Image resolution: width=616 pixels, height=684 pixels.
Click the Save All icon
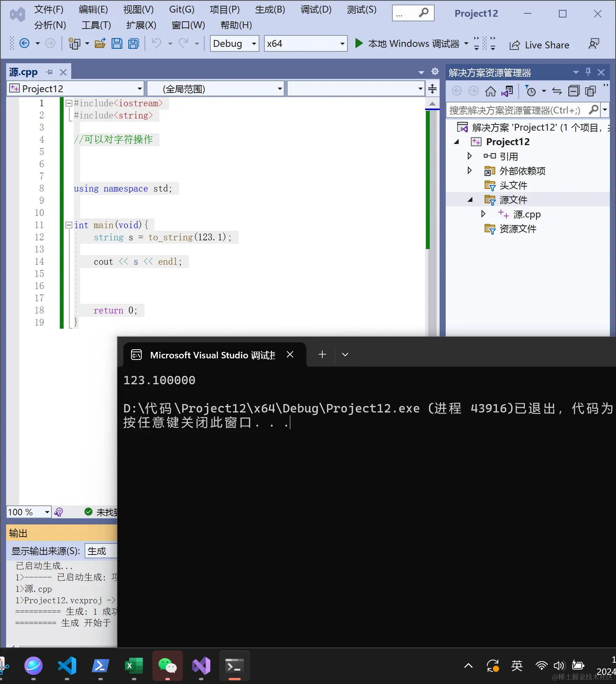coord(134,43)
